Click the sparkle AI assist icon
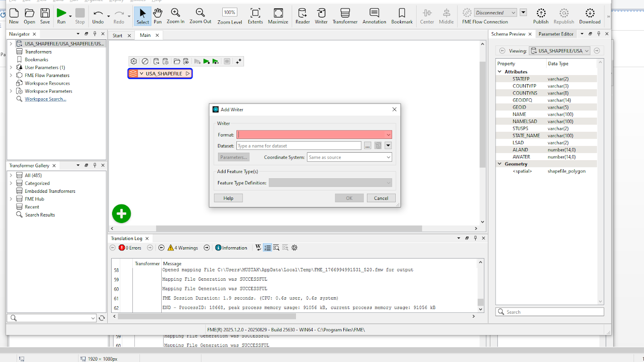Viewport: 644px width, 362px height. click(x=239, y=61)
